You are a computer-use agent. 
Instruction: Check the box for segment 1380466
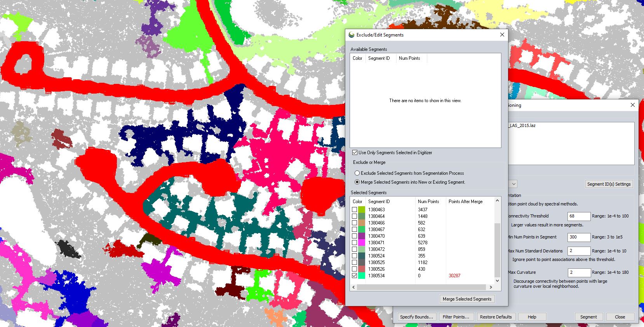click(x=354, y=223)
